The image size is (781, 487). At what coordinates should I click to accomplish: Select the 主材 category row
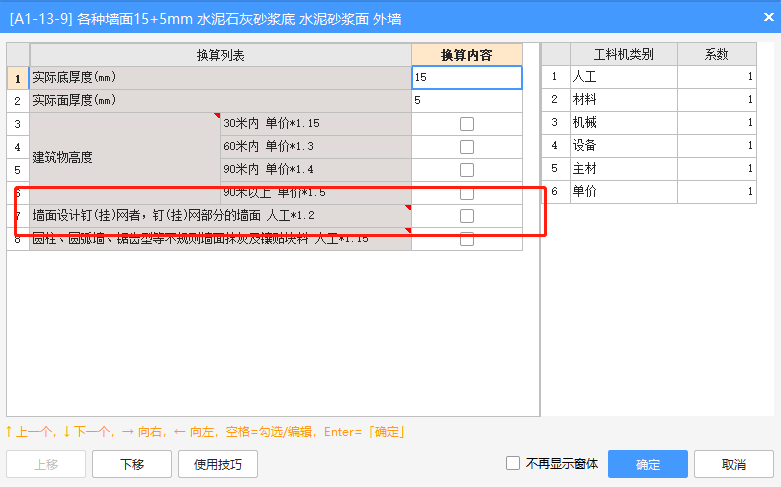(x=624, y=168)
